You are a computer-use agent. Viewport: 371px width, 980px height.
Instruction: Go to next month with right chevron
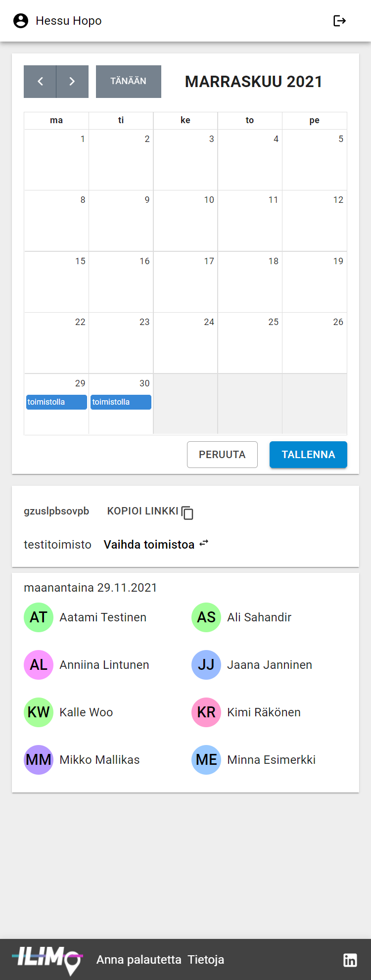coord(72,82)
